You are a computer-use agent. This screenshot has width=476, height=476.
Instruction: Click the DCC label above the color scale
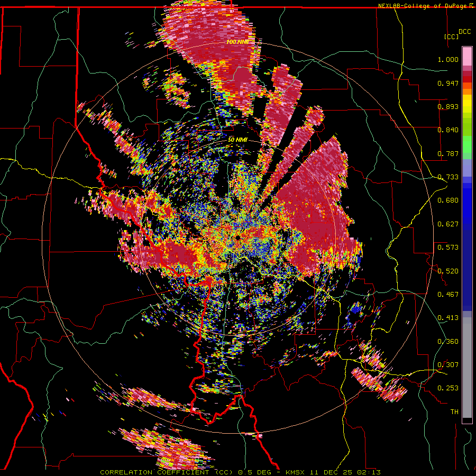tap(464, 32)
